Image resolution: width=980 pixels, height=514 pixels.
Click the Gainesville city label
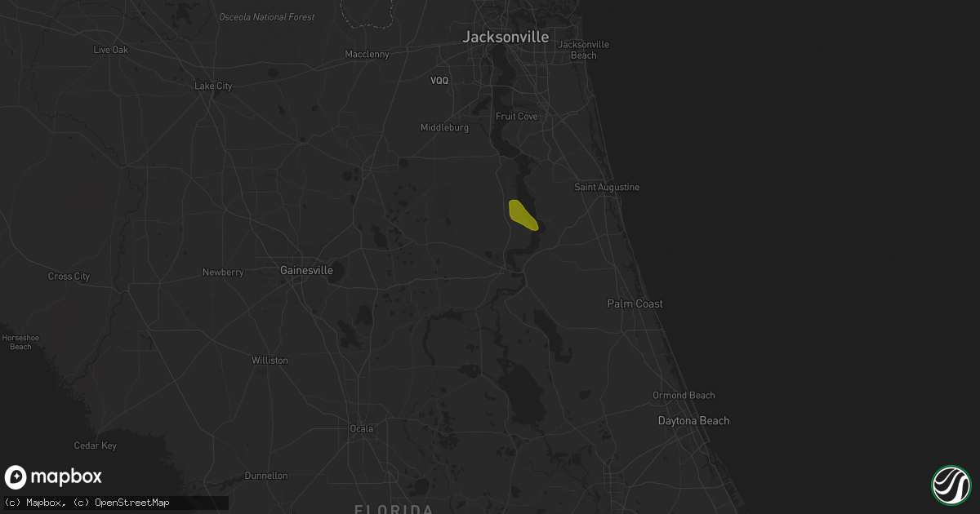tap(306, 270)
